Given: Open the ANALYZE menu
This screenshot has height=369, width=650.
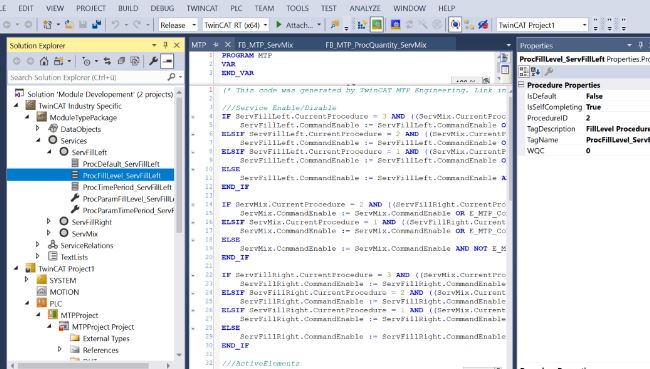Looking at the screenshot, I should 365,8.
